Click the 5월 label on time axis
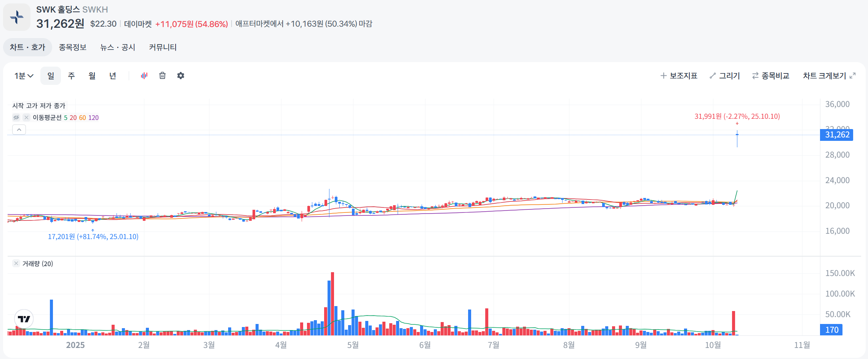 click(x=353, y=345)
